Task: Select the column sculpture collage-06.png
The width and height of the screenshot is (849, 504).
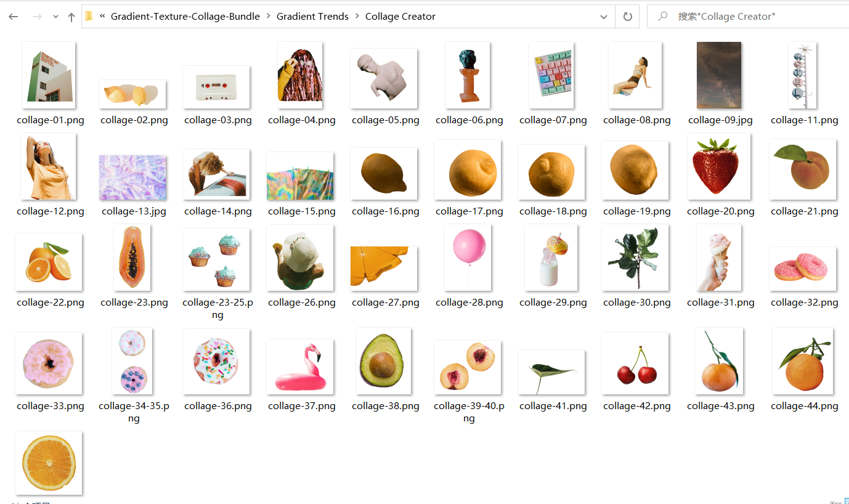Action: click(x=468, y=75)
